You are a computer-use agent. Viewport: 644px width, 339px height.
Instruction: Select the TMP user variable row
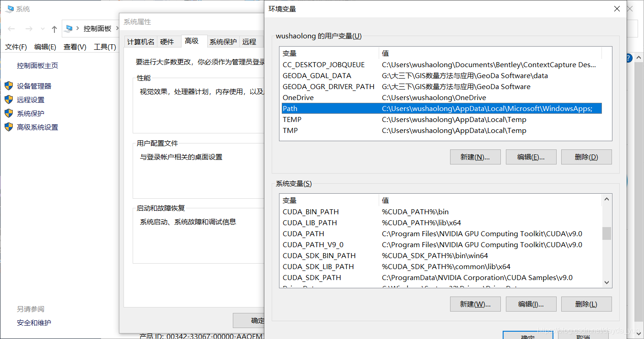(x=441, y=130)
